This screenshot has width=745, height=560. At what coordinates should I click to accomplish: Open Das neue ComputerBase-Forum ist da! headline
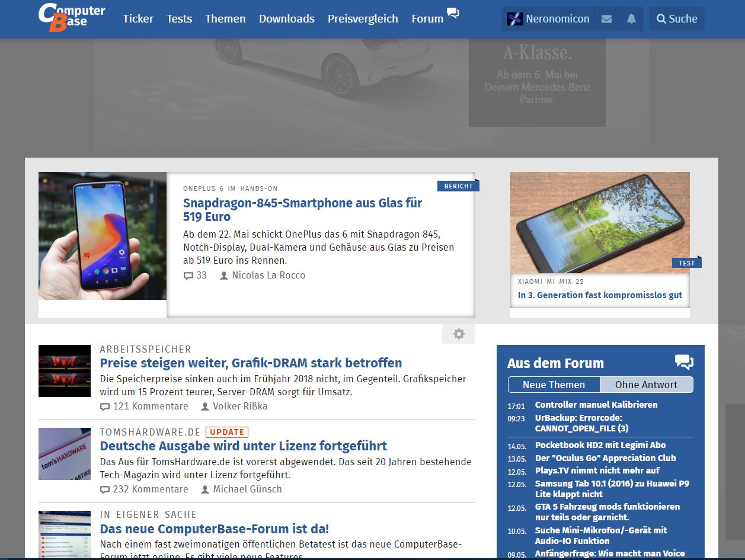pyautogui.click(x=215, y=529)
